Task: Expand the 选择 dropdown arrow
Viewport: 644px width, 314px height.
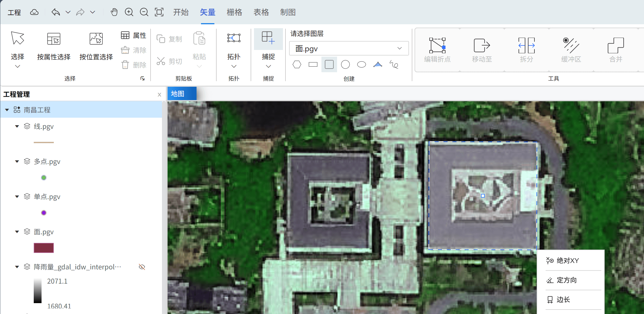Action: [17, 66]
